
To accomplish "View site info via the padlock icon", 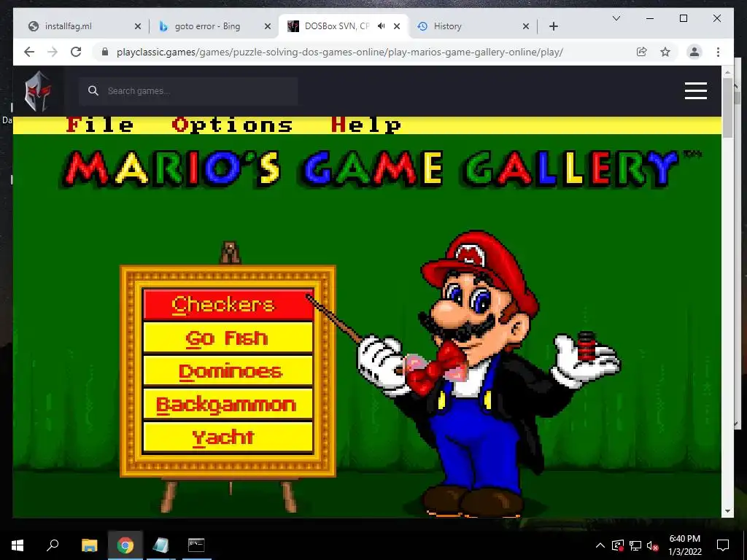I will [x=105, y=52].
